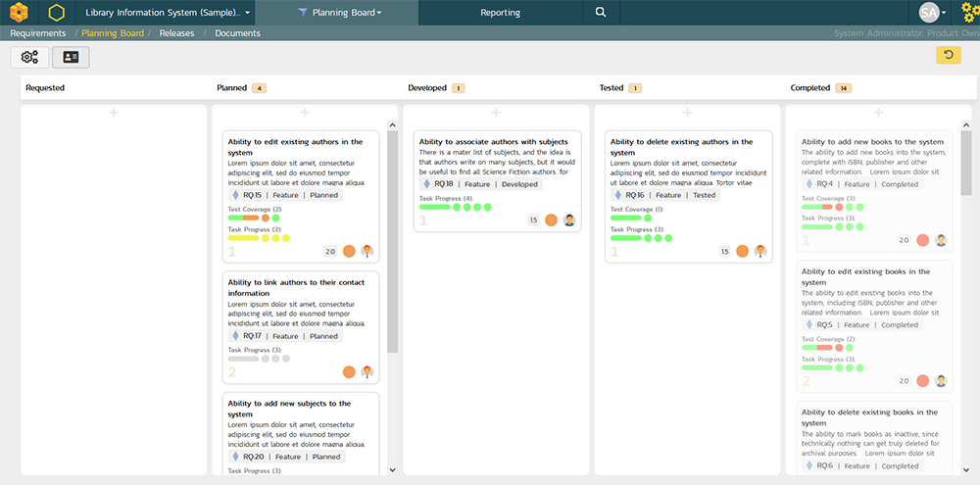
Task: Click the yellow refresh button
Action: pos(948,55)
